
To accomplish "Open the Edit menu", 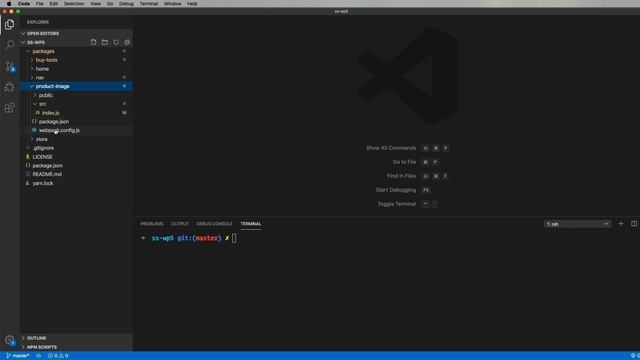I will (x=53, y=4).
